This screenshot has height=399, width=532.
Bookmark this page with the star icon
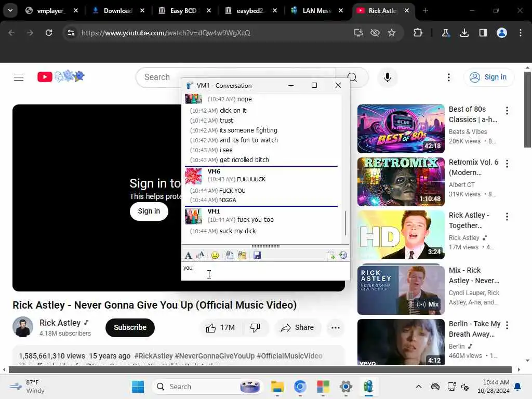tap(392, 33)
